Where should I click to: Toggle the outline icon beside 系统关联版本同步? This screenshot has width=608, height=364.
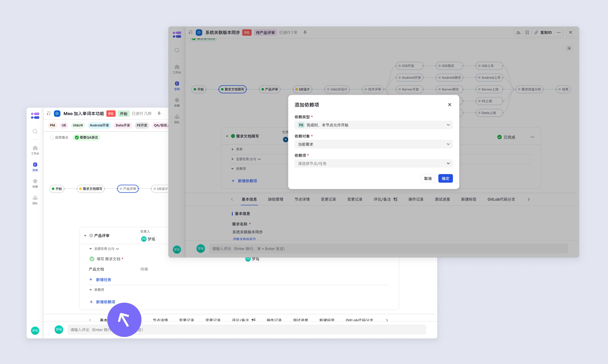point(191,32)
